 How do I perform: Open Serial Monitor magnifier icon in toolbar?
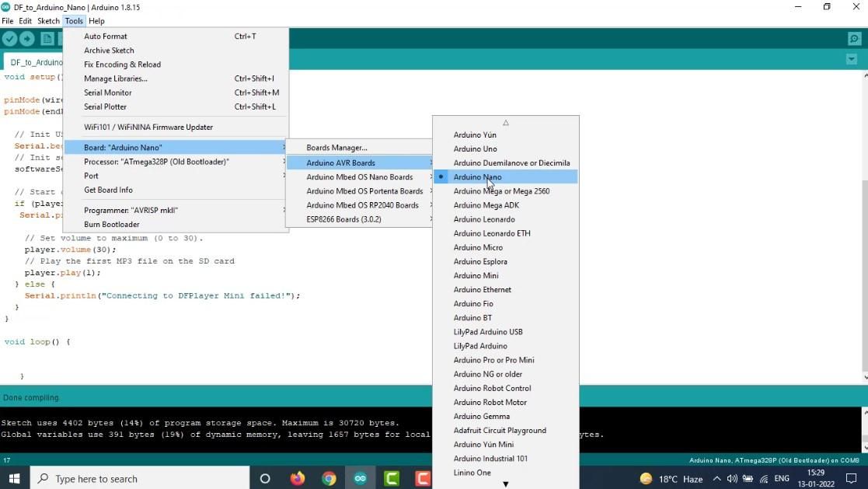pyautogui.click(x=854, y=39)
